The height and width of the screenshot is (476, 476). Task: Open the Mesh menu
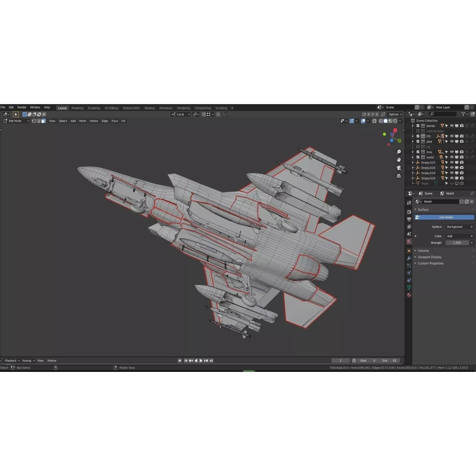tap(83, 121)
